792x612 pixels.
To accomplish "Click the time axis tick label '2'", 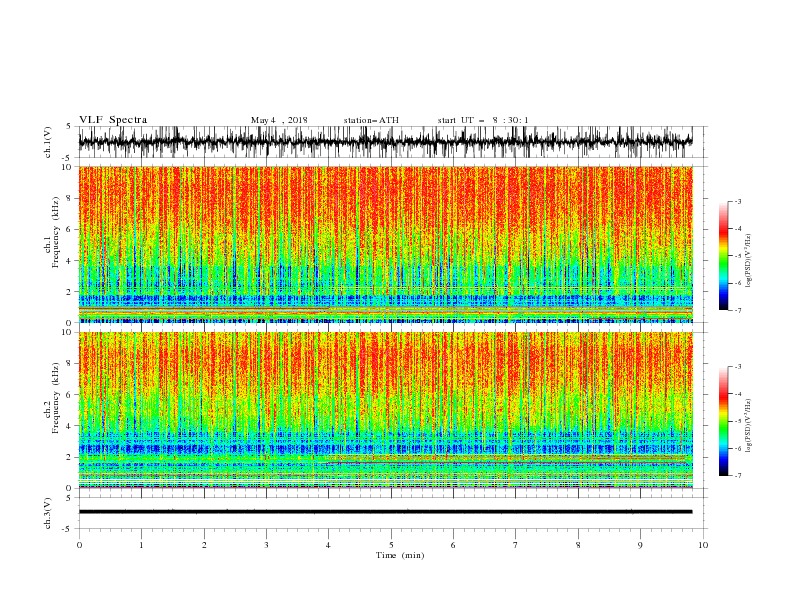I will 204,545.
